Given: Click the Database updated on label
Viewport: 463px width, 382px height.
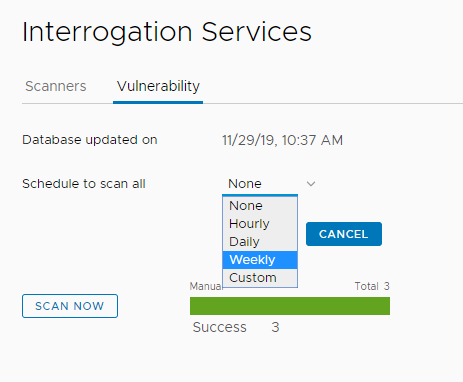Looking at the screenshot, I should coord(90,140).
